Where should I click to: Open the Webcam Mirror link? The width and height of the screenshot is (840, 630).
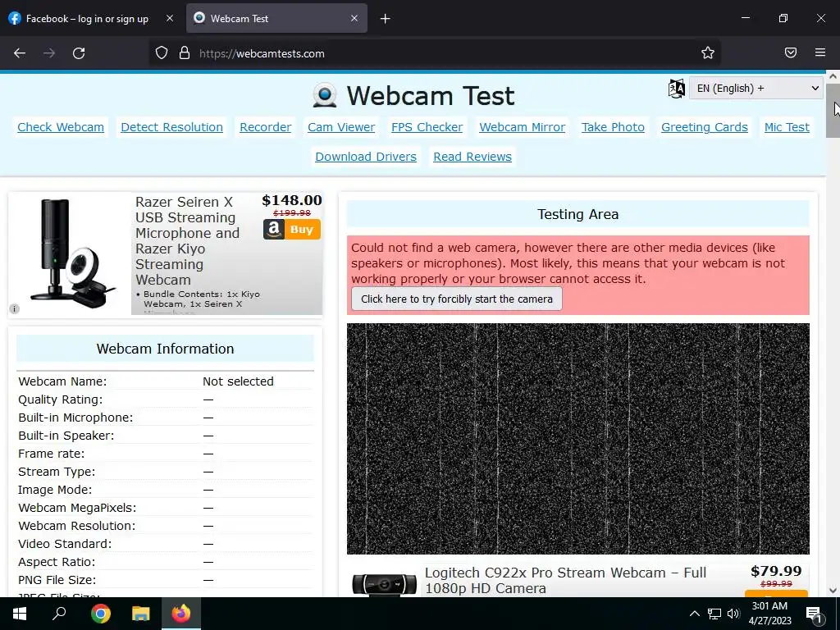pos(523,127)
